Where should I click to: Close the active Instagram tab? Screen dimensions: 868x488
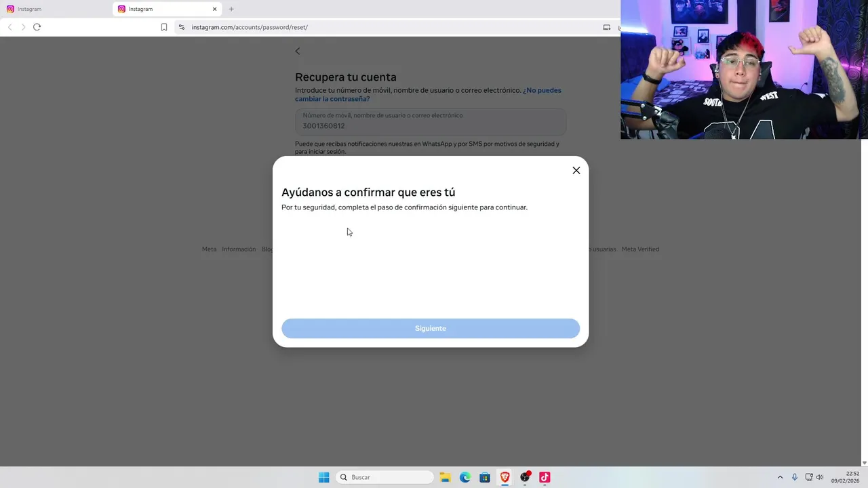[215, 9]
